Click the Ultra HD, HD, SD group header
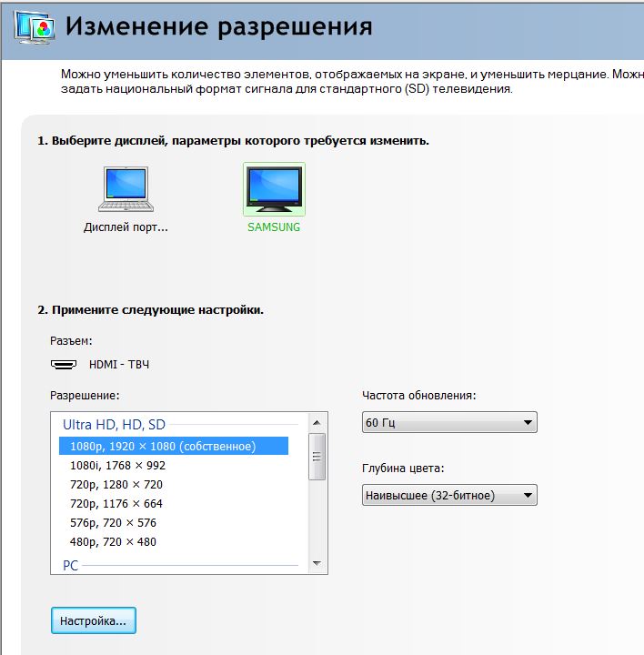This screenshot has height=655, width=644. tap(114, 424)
